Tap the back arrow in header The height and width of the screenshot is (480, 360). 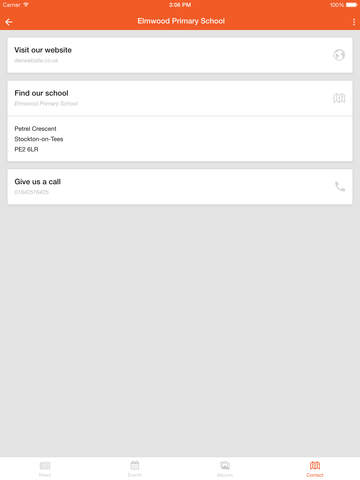coord(9,22)
